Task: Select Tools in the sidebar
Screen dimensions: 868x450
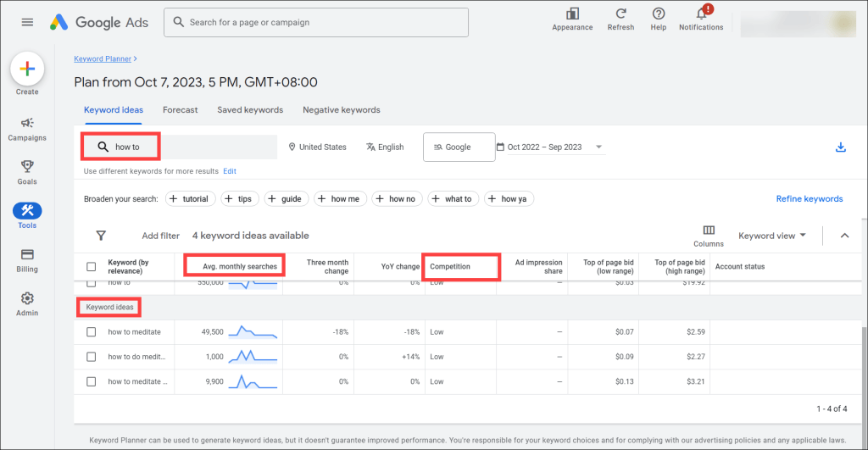Action: (27, 216)
